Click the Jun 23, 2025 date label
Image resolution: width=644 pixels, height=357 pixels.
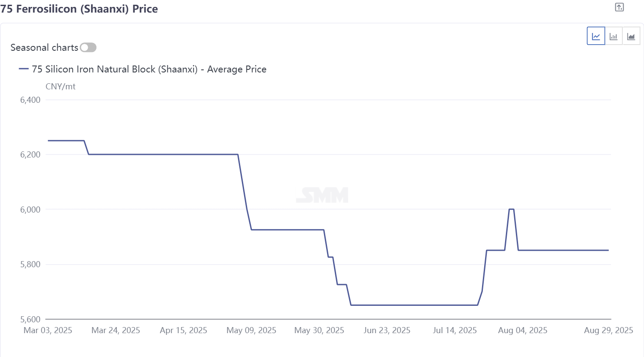[387, 331]
